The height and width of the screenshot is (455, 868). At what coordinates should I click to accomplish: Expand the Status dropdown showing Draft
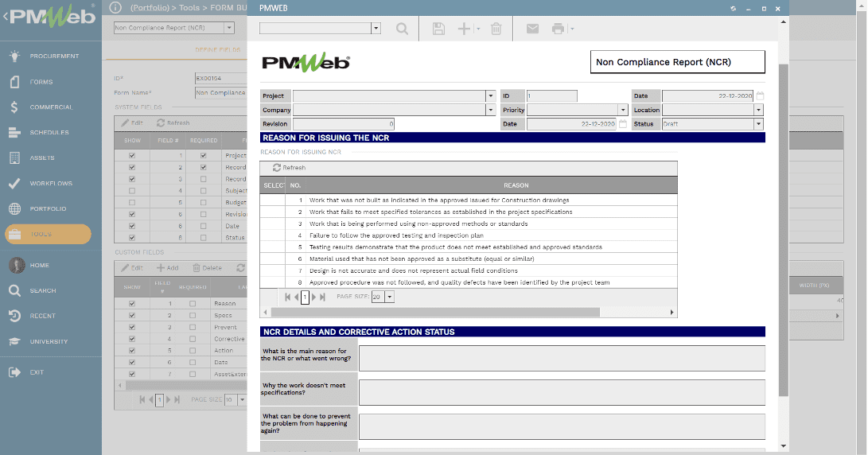point(758,124)
